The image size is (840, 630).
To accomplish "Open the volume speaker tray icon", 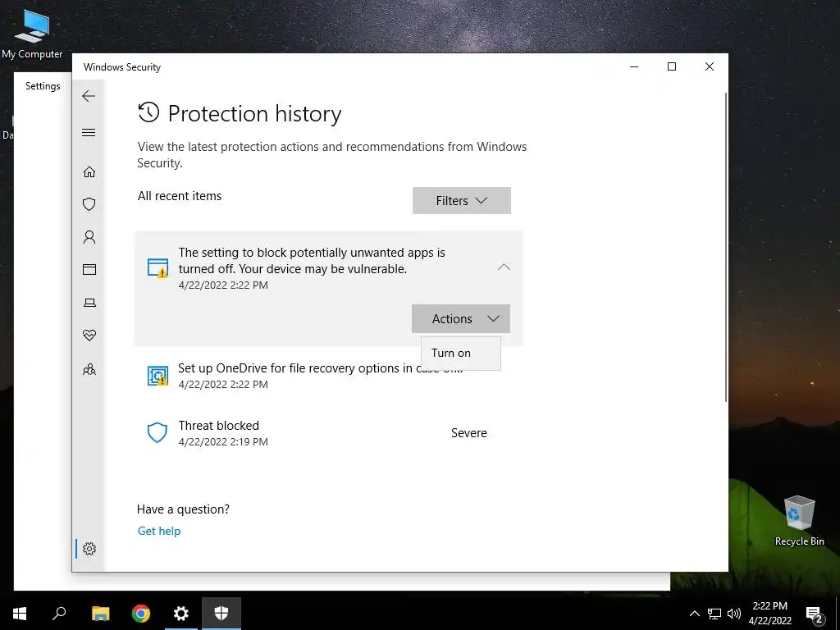I will tap(734, 614).
